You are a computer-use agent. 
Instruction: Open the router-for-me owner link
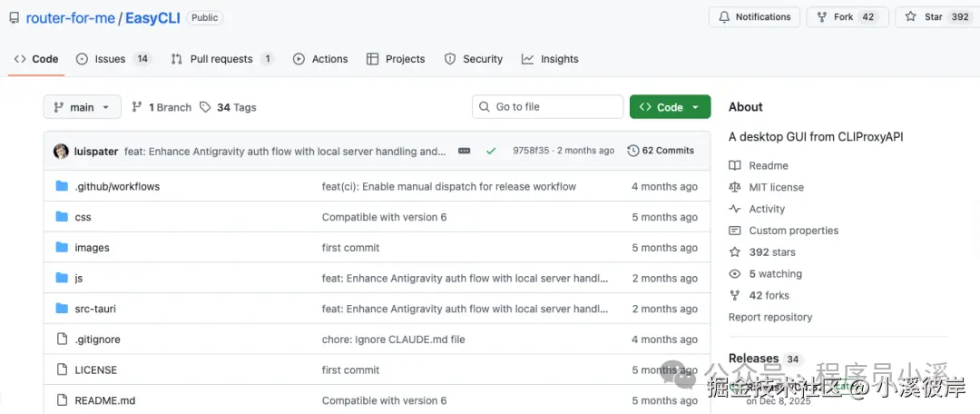click(x=70, y=17)
